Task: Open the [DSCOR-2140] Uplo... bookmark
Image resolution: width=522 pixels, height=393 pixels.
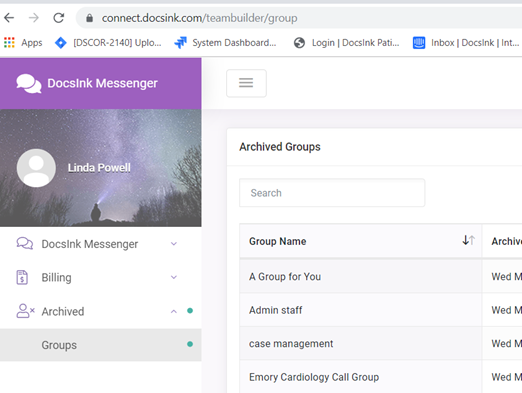Action: coord(108,43)
